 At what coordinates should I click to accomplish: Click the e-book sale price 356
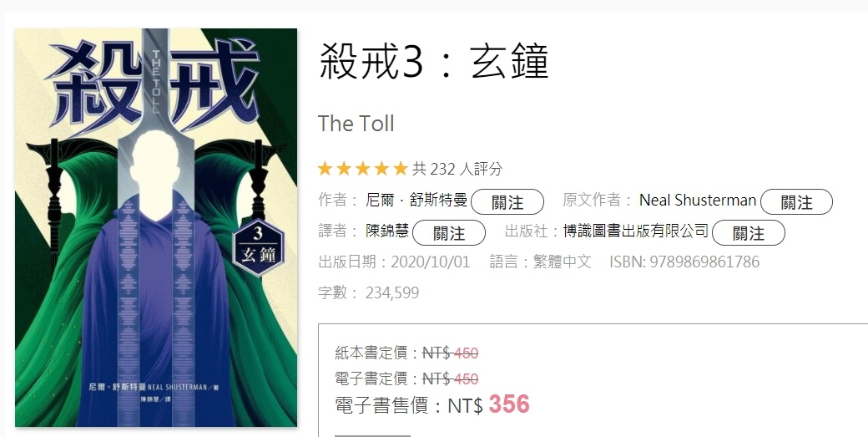click(509, 404)
